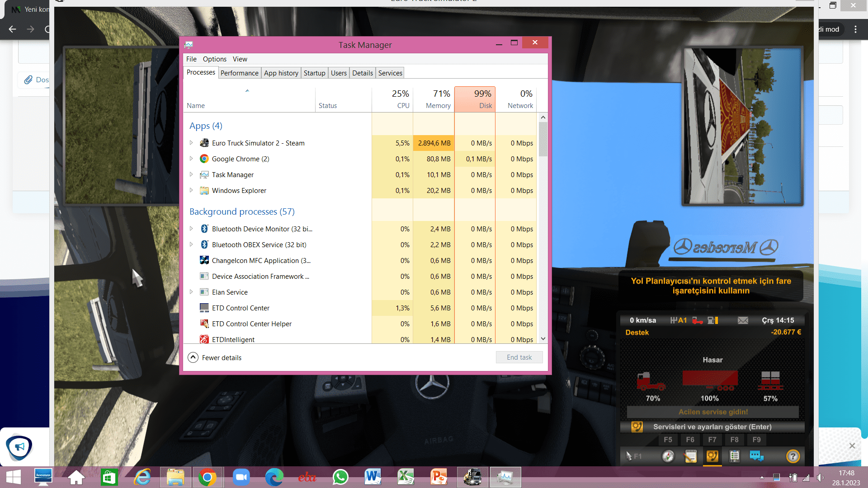The height and width of the screenshot is (488, 868).
Task: Click the Microsoft Edge taskbar icon
Action: (274, 477)
